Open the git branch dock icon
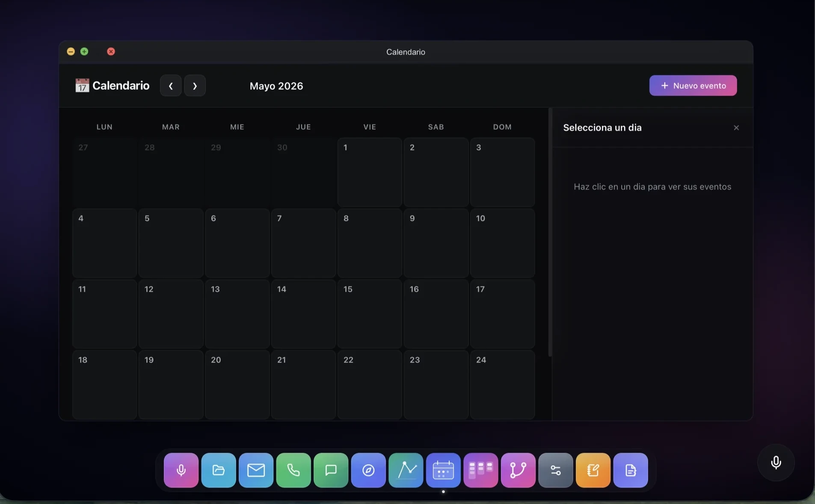The width and height of the screenshot is (815, 504). (518, 470)
